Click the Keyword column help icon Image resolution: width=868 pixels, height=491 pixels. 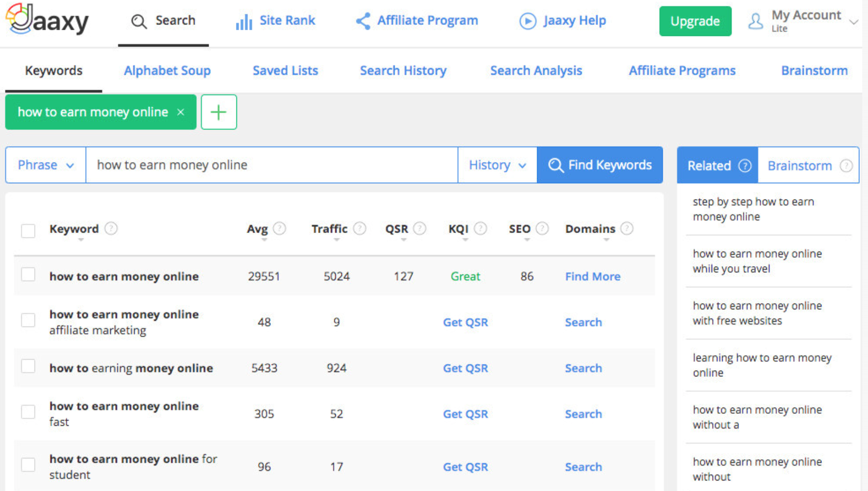click(111, 229)
